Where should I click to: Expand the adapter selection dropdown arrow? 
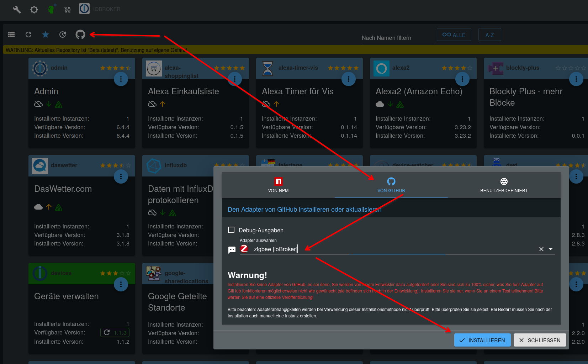551,249
